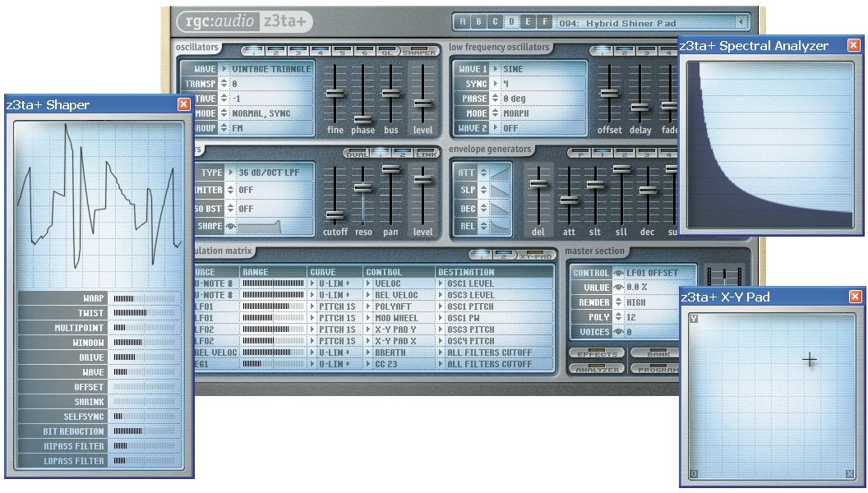Click the 094: Hybrid Shiner Pad preset name
Screen dimensions: 868x493
click(617, 23)
